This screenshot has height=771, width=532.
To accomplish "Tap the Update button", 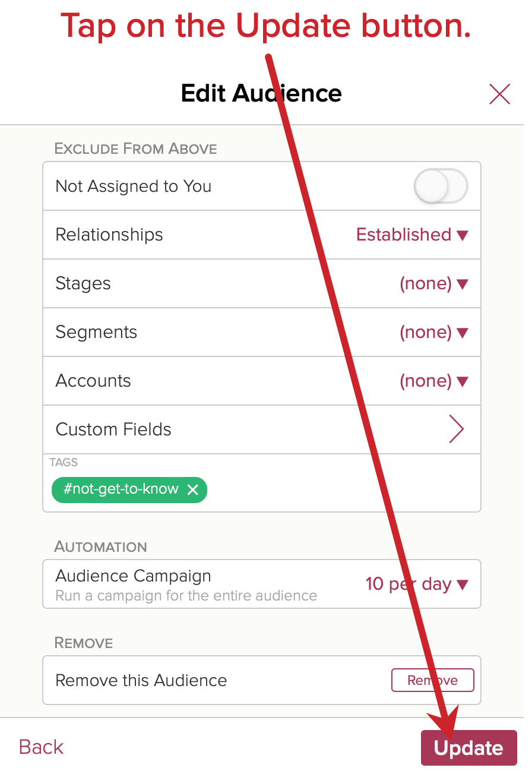I will [x=468, y=748].
